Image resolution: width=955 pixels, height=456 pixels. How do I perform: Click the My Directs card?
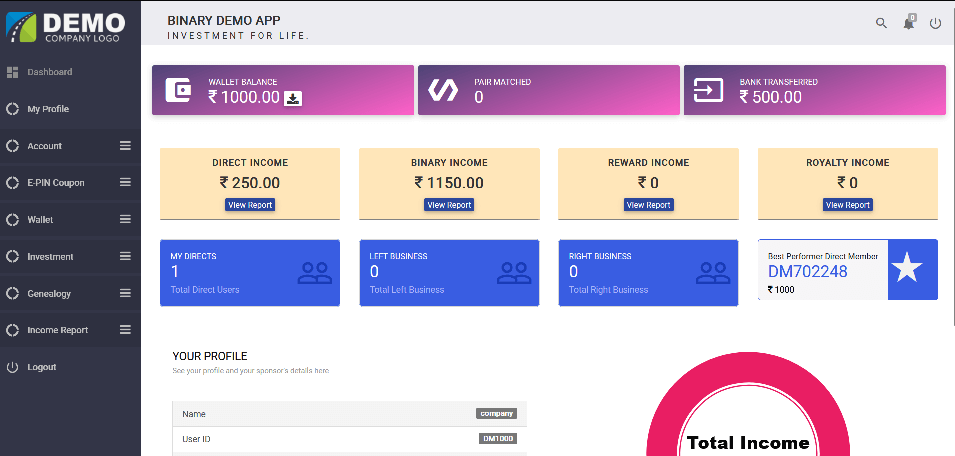click(x=250, y=273)
